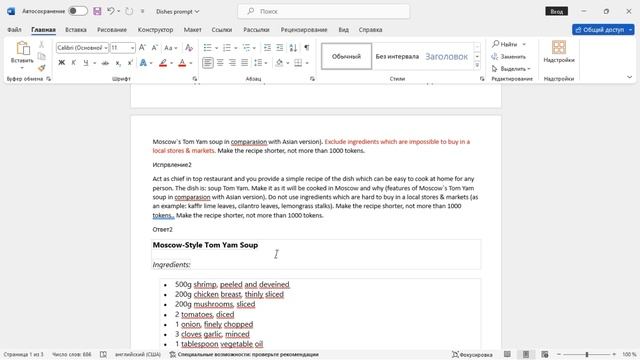
Task: Click the Copy icon
Action: pos(41,56)
